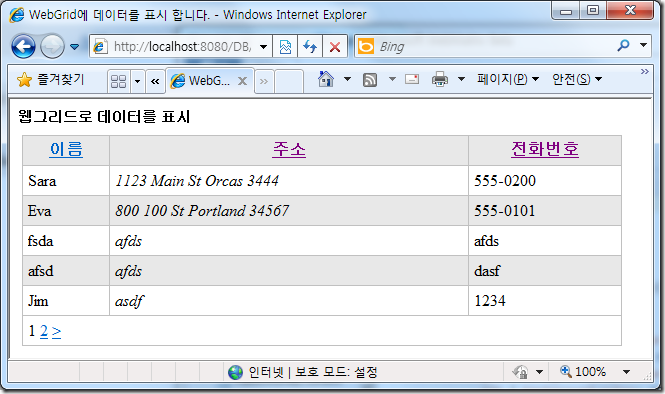Expand the status bar security dropdown
The height and width of the screenshot is (394, 665).
539,372
